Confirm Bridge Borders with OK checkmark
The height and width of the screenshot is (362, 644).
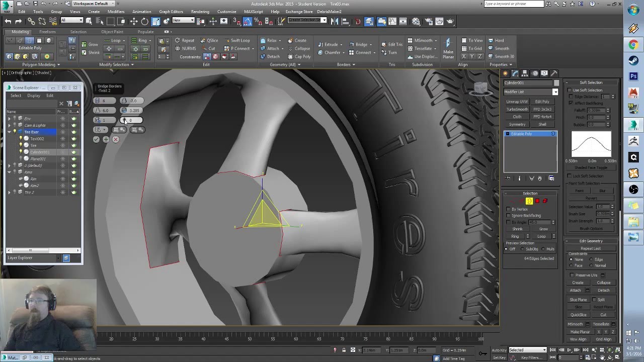point(96,139)
